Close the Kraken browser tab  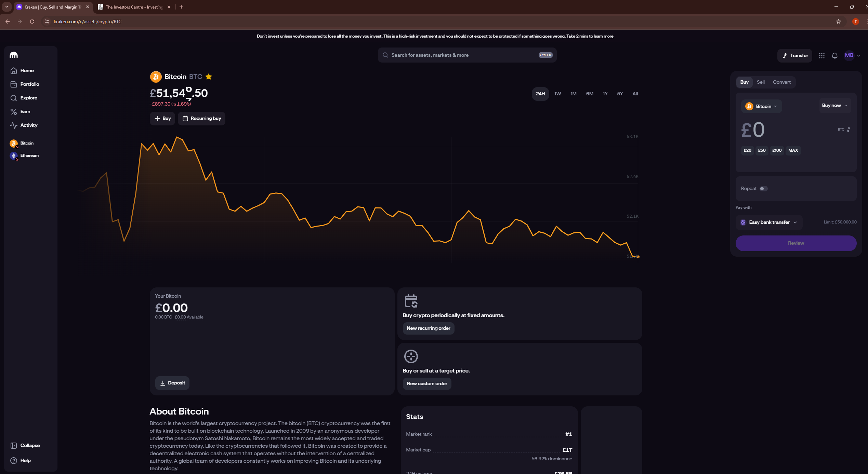coord(88,7)
